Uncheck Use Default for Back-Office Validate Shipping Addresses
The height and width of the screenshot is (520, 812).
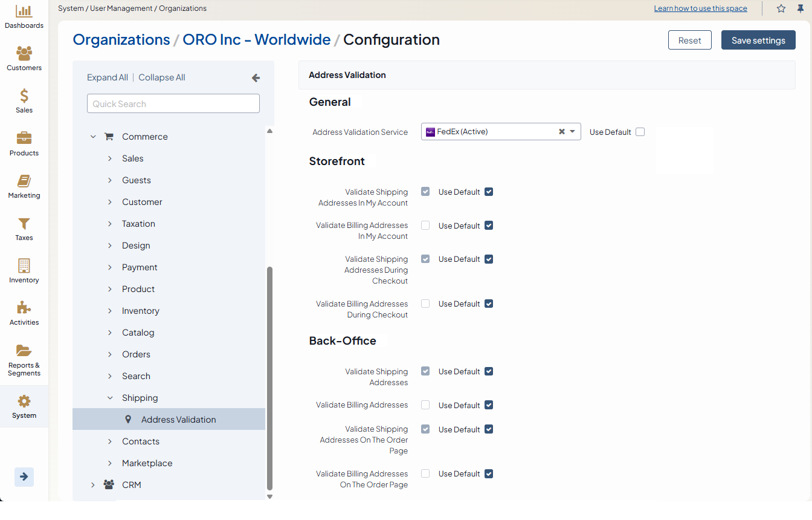pyautogui.click(x=489, y=371)
